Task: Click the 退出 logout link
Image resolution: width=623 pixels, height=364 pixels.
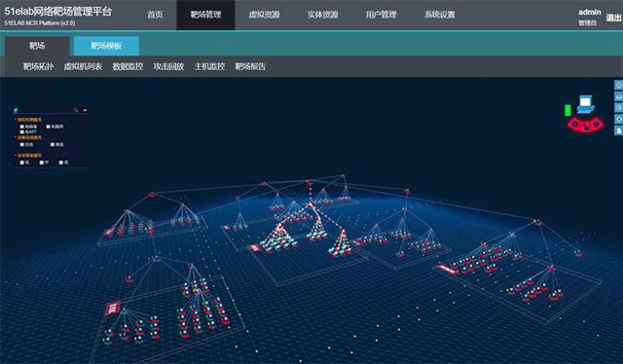Action: click(x=614, y=18)
